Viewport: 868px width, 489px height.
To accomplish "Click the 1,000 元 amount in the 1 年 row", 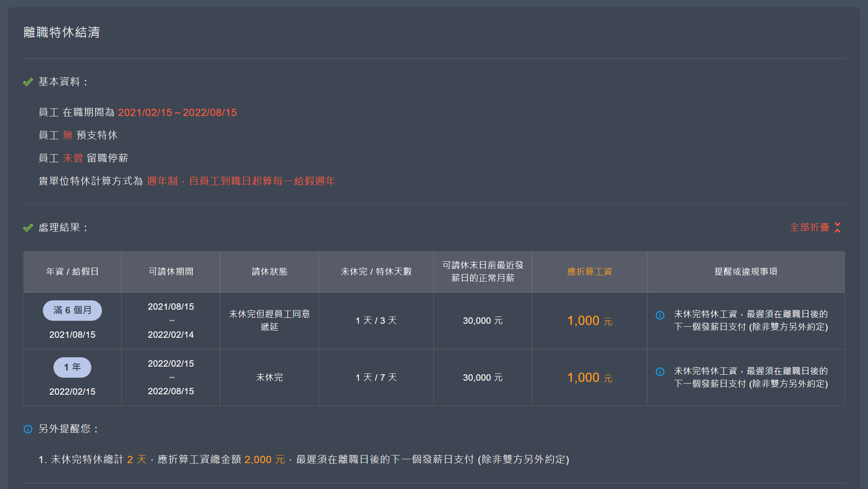I will [590, 377].
